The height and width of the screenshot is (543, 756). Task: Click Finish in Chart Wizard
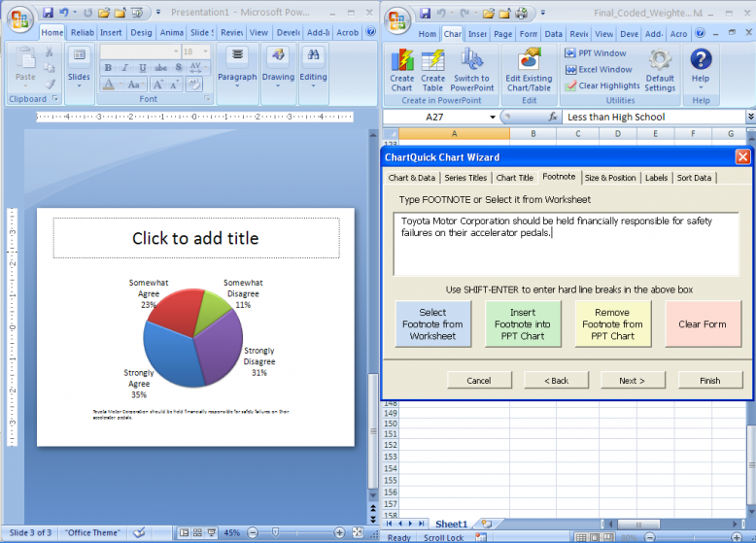pos(710,380)
